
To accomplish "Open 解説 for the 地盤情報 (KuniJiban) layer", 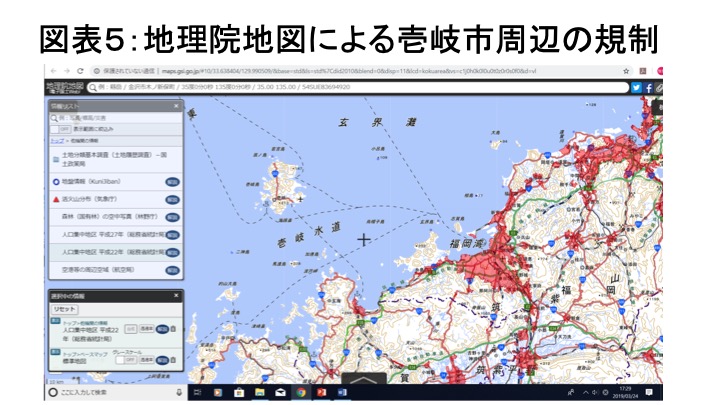I will (172, 182).
